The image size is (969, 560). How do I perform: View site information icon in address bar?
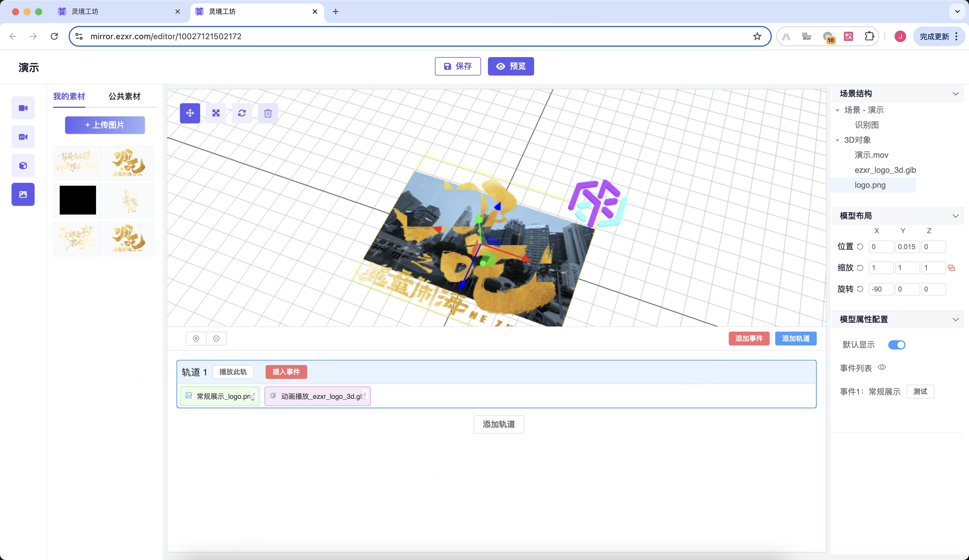click(79, 36)
